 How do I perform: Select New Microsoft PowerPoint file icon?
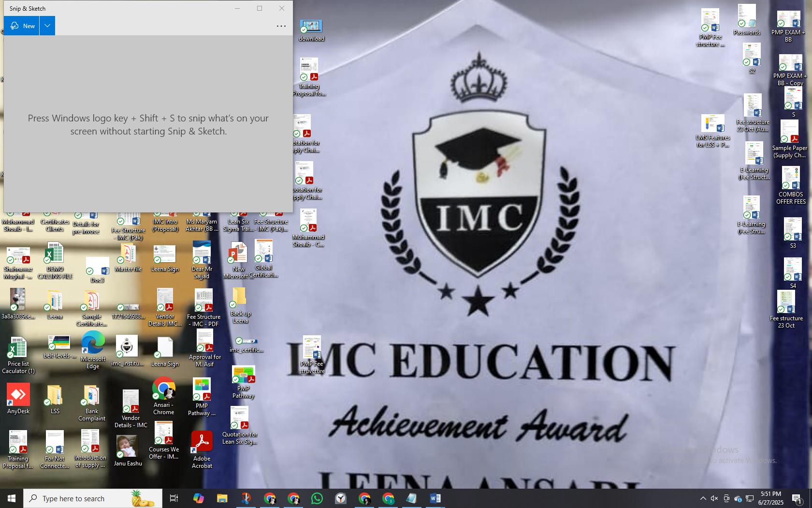[238, 261]
